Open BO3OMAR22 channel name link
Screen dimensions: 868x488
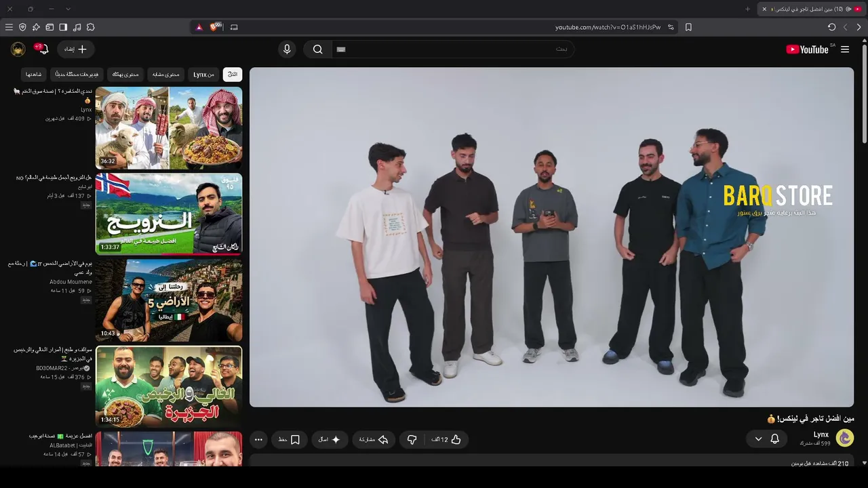[63, 368]
